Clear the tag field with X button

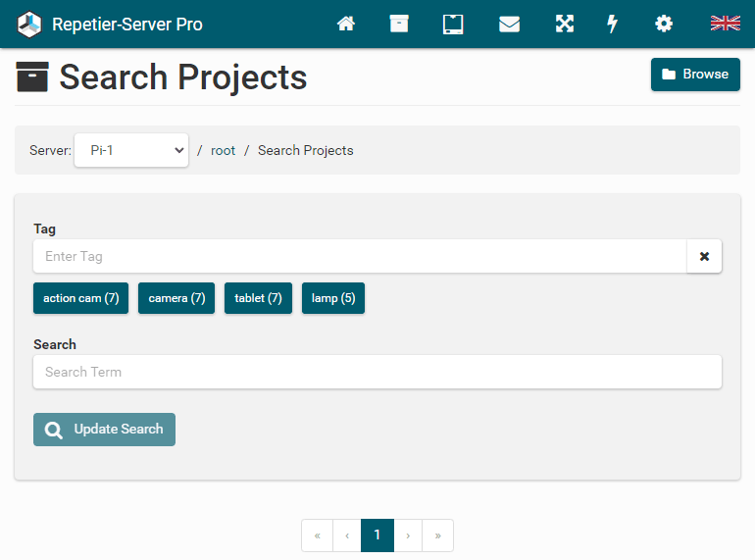point(704,257)
